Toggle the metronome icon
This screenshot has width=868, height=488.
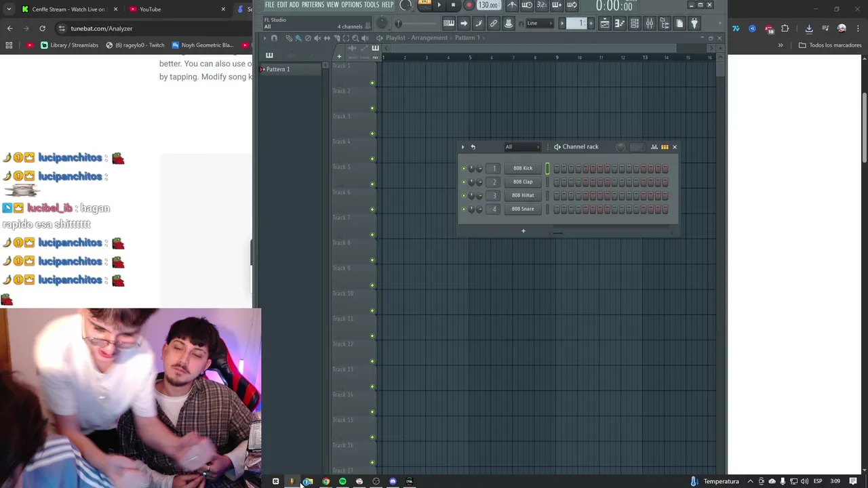click(x=512, y=5)
